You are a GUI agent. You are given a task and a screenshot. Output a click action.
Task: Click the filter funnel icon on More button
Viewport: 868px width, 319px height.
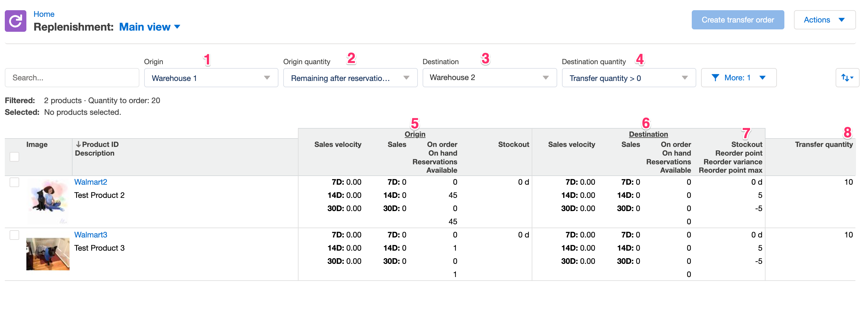(x=716, y=78)
